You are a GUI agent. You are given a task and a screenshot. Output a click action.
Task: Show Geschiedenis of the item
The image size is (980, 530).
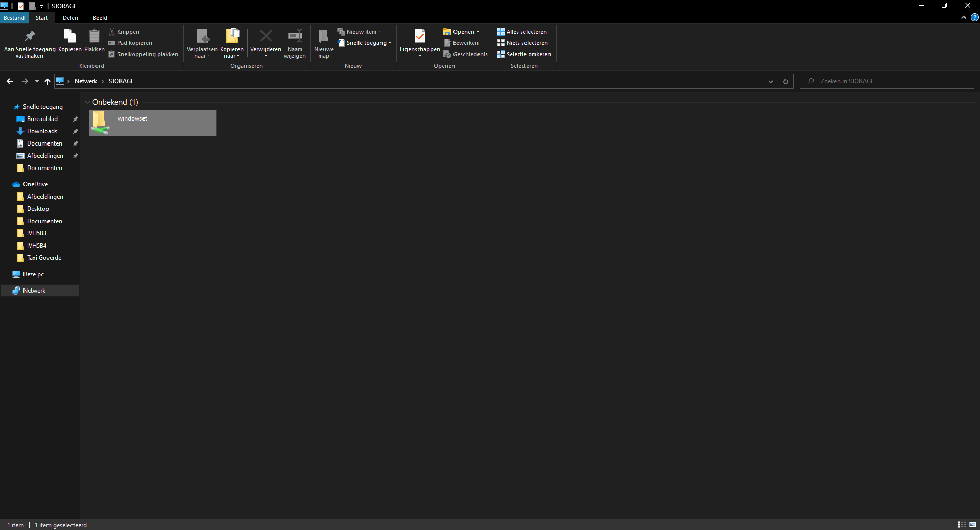[466, 54]
